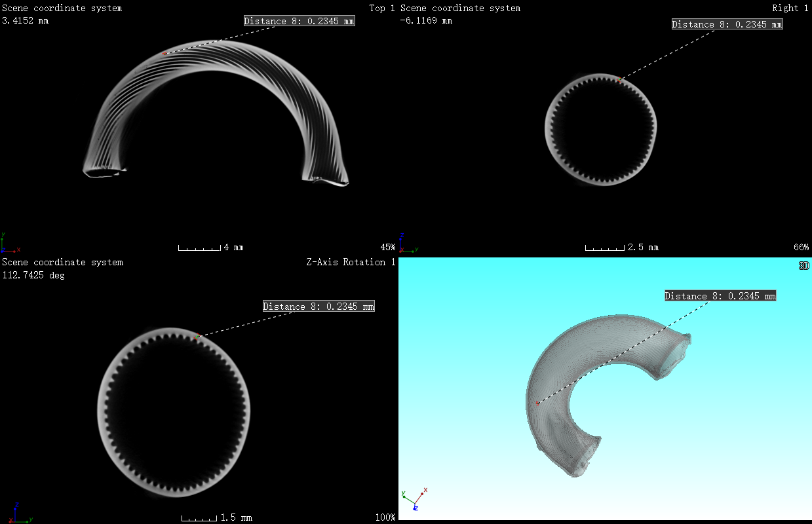Select the Distance 8 annotation in the Right view

pos(727,24)
